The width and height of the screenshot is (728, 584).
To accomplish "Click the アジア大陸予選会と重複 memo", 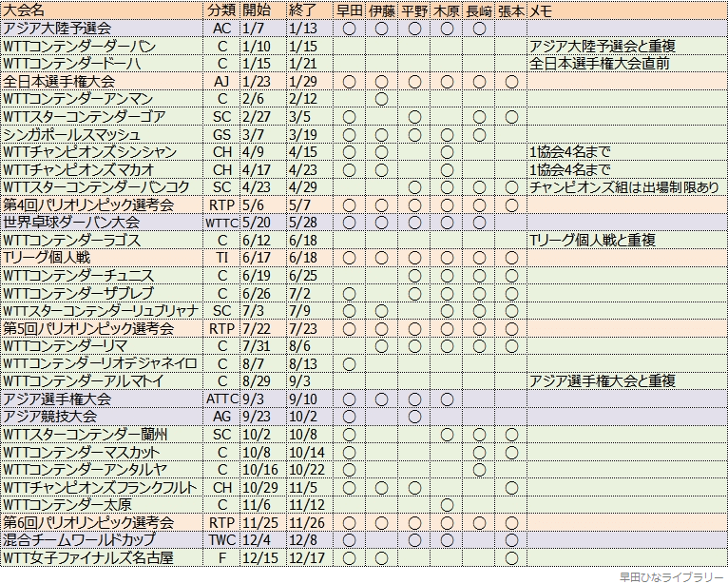I will pyautogui.click(x=603, y=46).
